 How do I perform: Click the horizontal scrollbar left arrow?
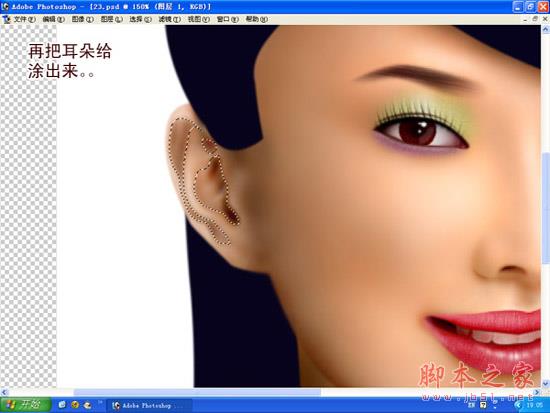4,392
